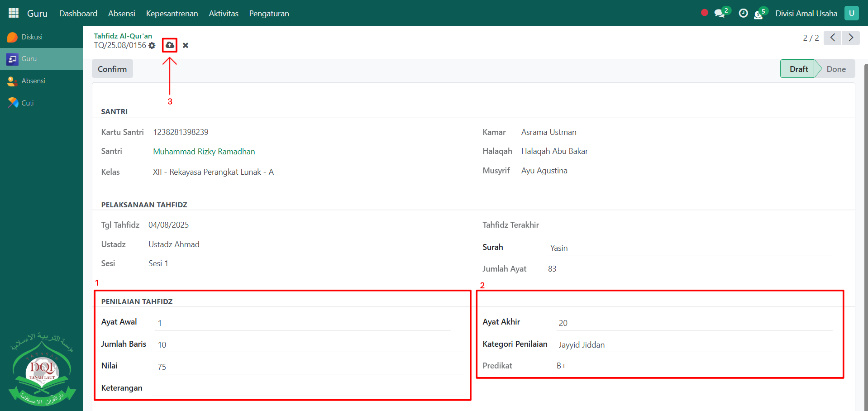The image size is (868, 411).
Task: Open the clock activities icon
Action: point(743,14)
